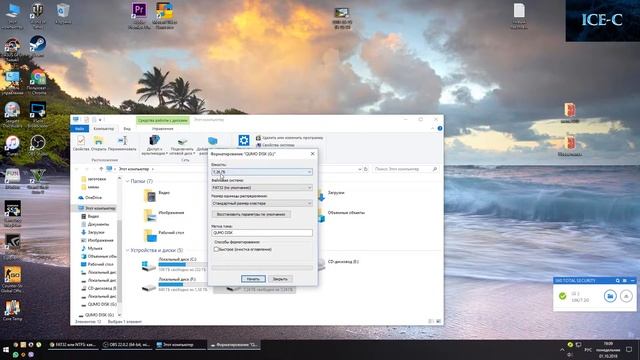Click the Закрыть button in format dialog
Screen dimensions: 640x360
[x=280, y=279]
